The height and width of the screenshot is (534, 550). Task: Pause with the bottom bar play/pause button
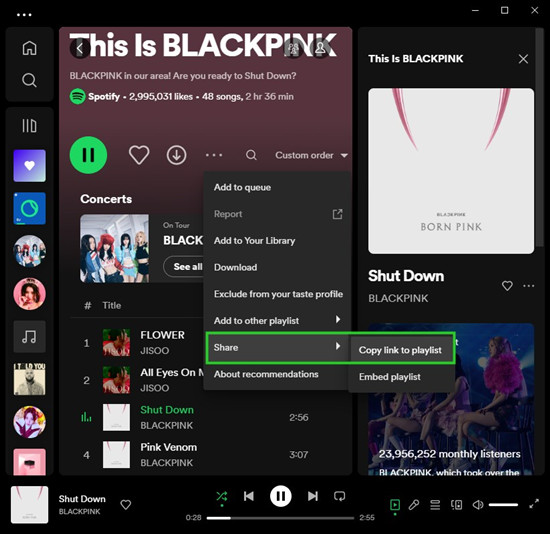281,496
